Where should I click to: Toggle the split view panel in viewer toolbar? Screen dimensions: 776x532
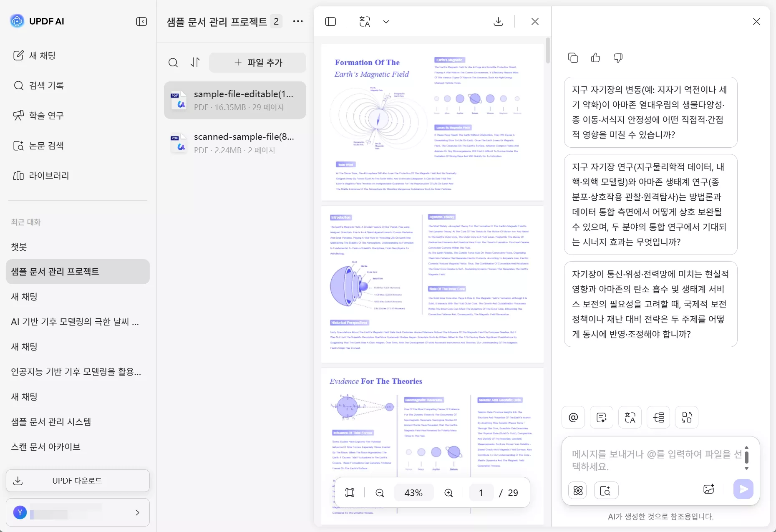tap(330, 21)
